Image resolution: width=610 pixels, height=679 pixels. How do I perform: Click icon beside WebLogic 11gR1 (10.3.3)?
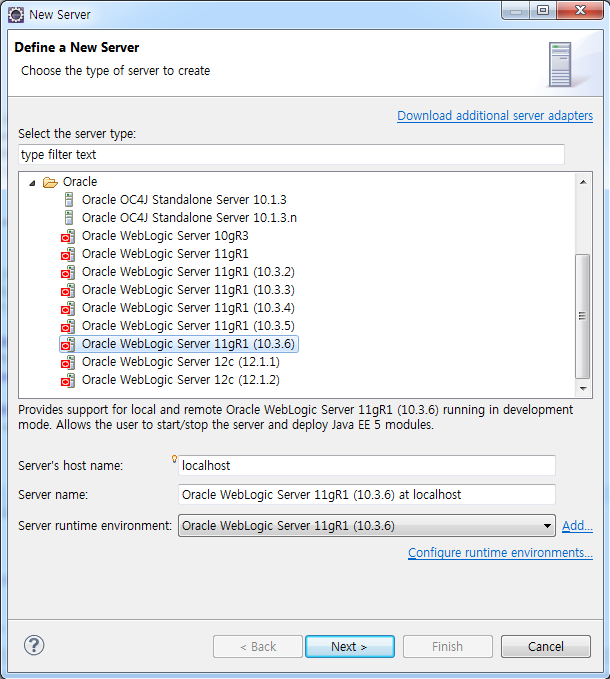click(x=68, y=290)
